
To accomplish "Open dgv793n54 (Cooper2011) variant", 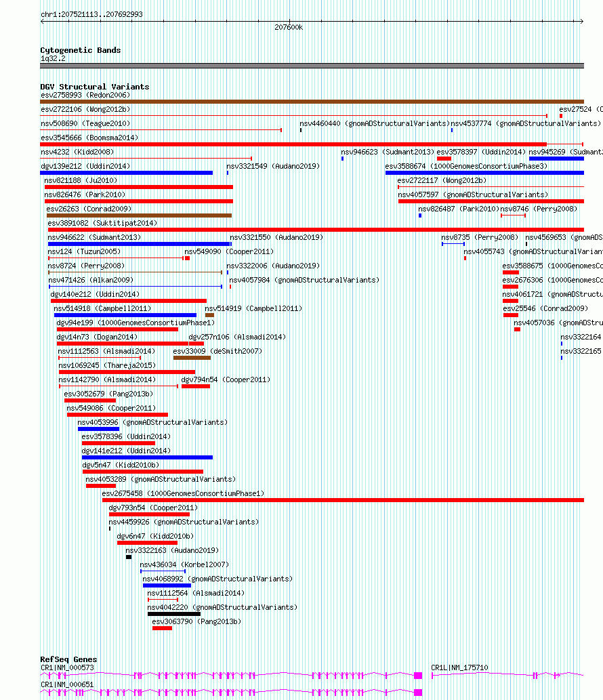I will tap(153, 510).
